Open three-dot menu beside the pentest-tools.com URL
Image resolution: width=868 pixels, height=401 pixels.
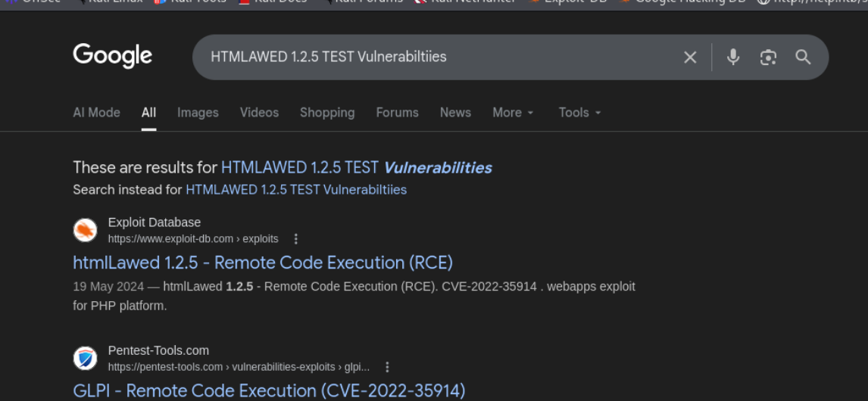click(x=387, y=367)
